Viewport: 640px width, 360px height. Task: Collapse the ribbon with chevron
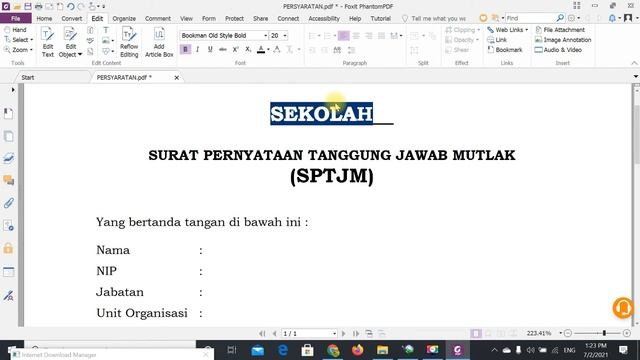tap(634, 63)
